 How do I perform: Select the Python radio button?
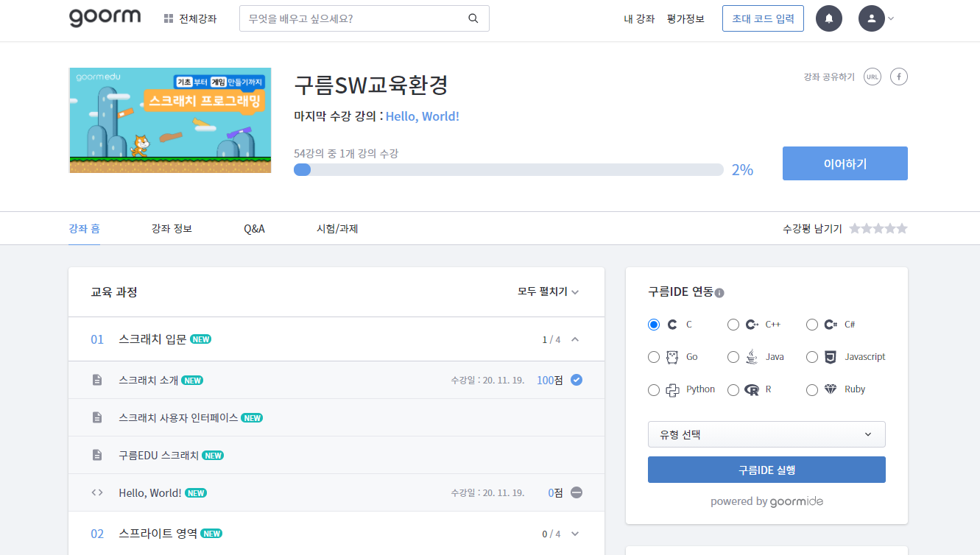point(654,390)
